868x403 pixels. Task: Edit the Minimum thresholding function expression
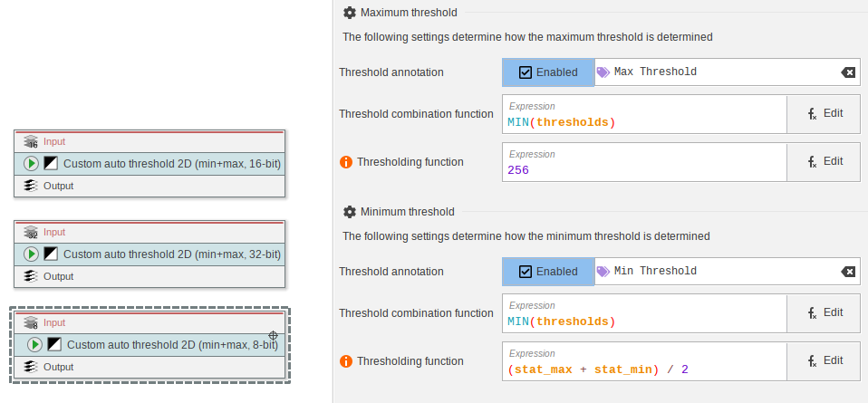point(824,360)
